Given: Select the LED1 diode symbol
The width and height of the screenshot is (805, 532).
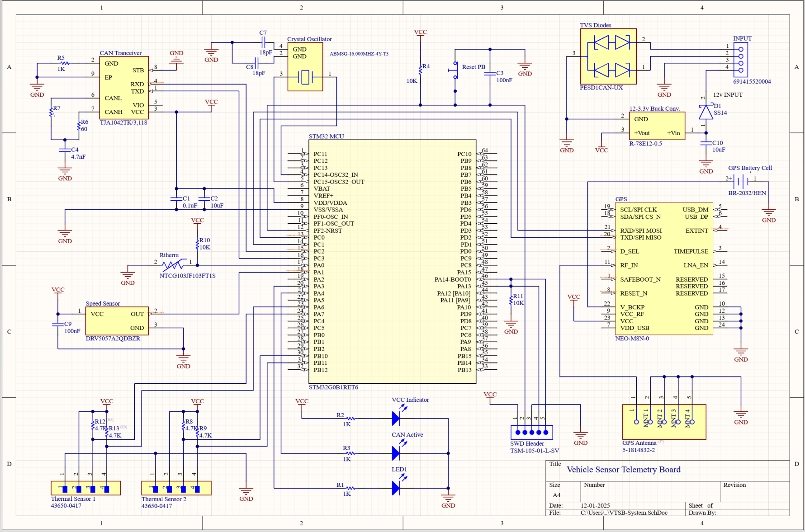Looking at the screenshot, I should (x=396, y=488).
